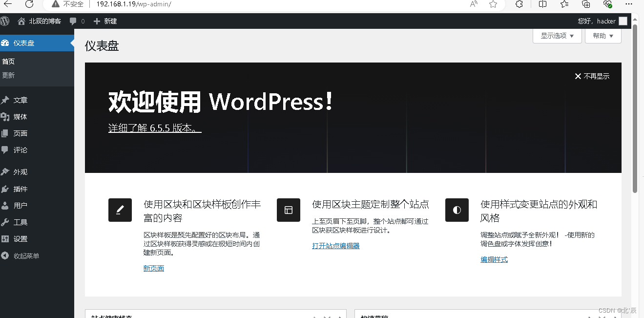Viewport: 644px width, 318px height.
Task: Open the 用户 menu label
Action: (21, 206)
